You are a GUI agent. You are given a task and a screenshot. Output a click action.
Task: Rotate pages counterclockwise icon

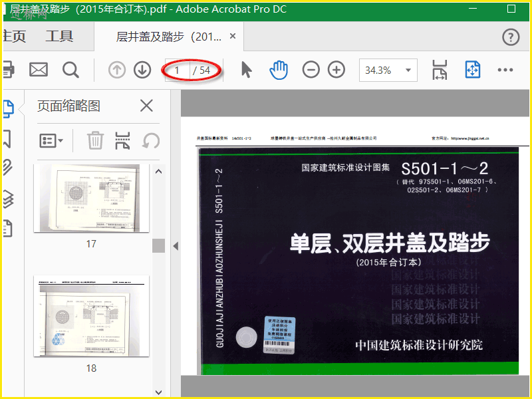151,141
